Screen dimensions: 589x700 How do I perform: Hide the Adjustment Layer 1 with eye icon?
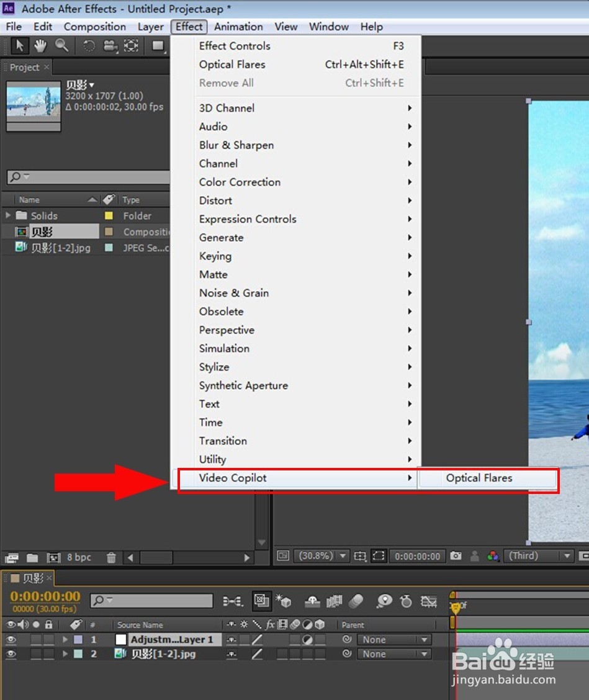[x=11, y=640]
